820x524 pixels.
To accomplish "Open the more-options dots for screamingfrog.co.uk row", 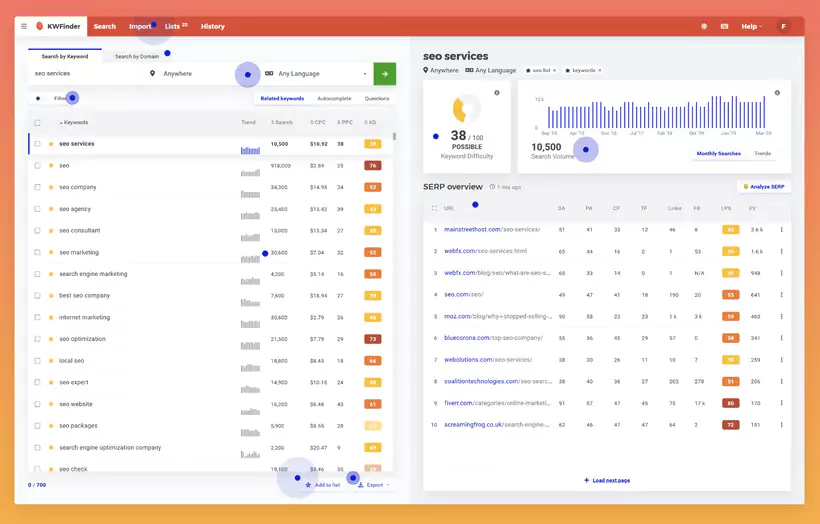I will pos(781,425).
